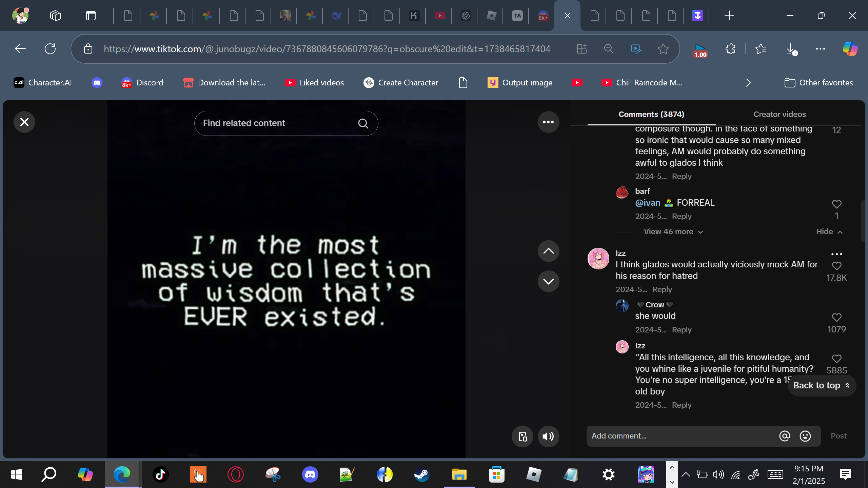The height and width of the screenshot is (488, 868).
Task: Click the floating player icon beside volume
Action: pos(522,436)
